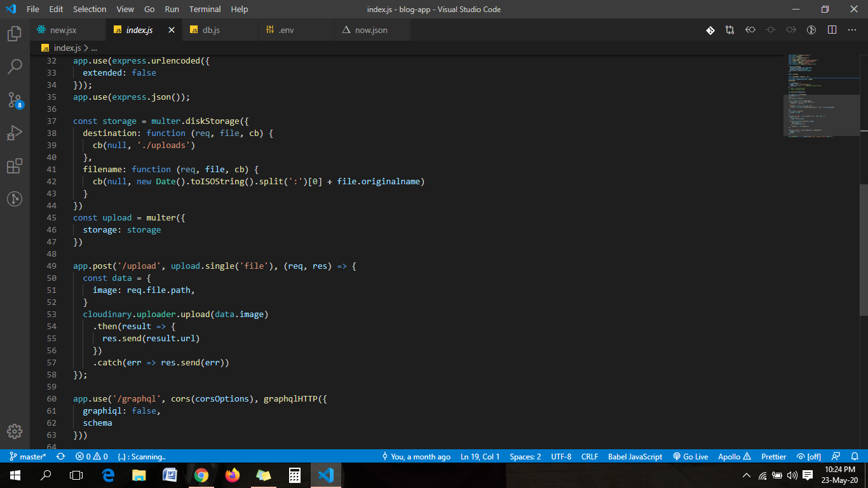Click the minimap code overview
The image size is (868, 488).
(x=821, y=95)
